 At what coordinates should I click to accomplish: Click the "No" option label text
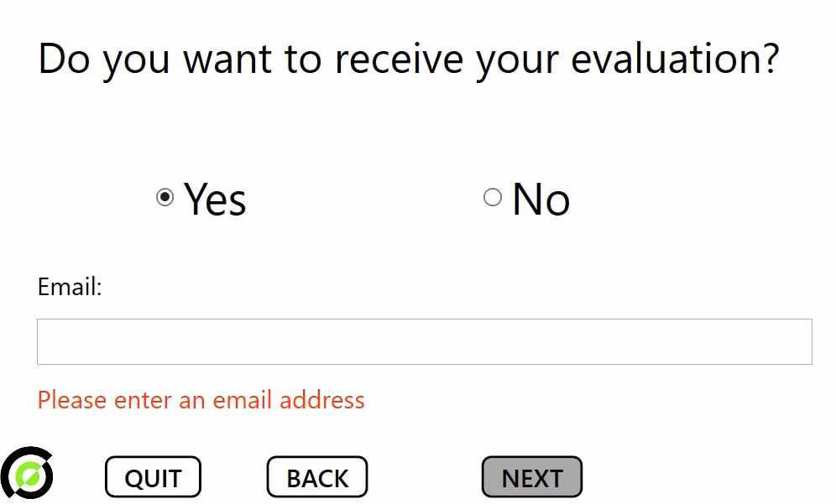tap(541, 200)
